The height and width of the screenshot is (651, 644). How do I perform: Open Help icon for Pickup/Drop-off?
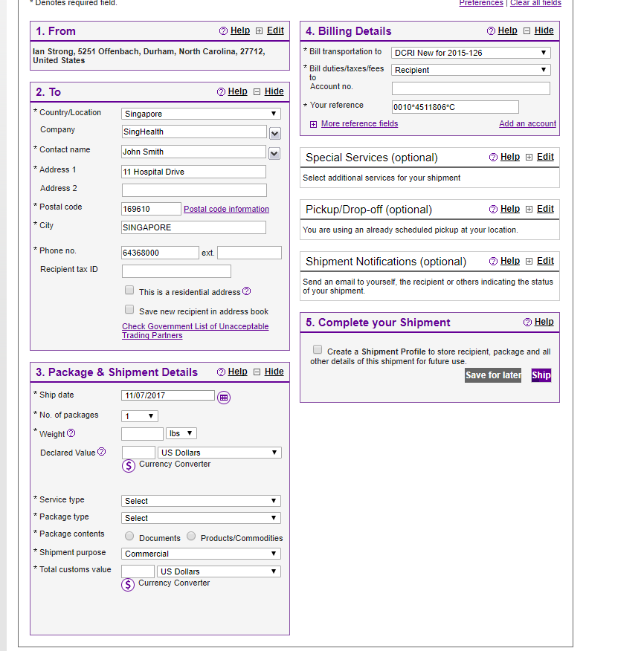[x=493, y=210]
